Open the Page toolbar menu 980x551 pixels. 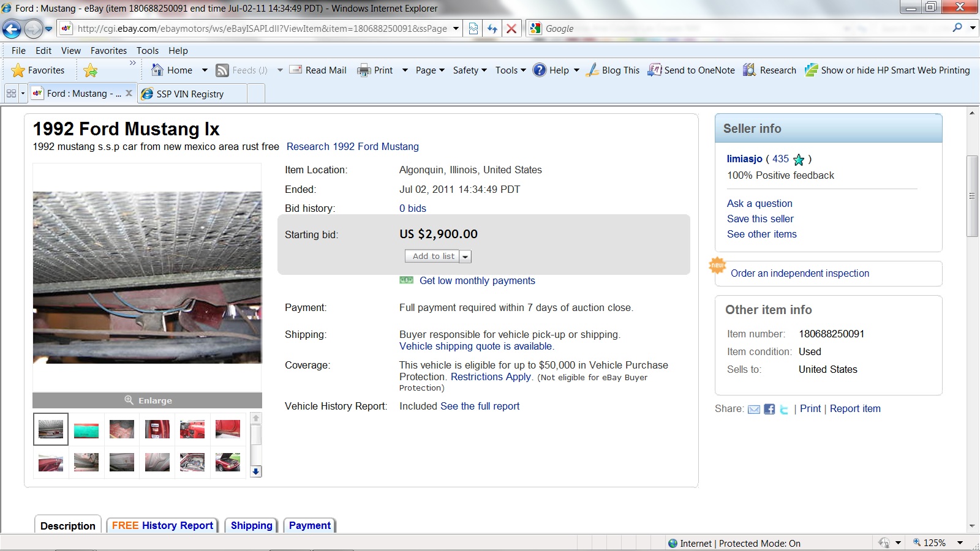430,70
